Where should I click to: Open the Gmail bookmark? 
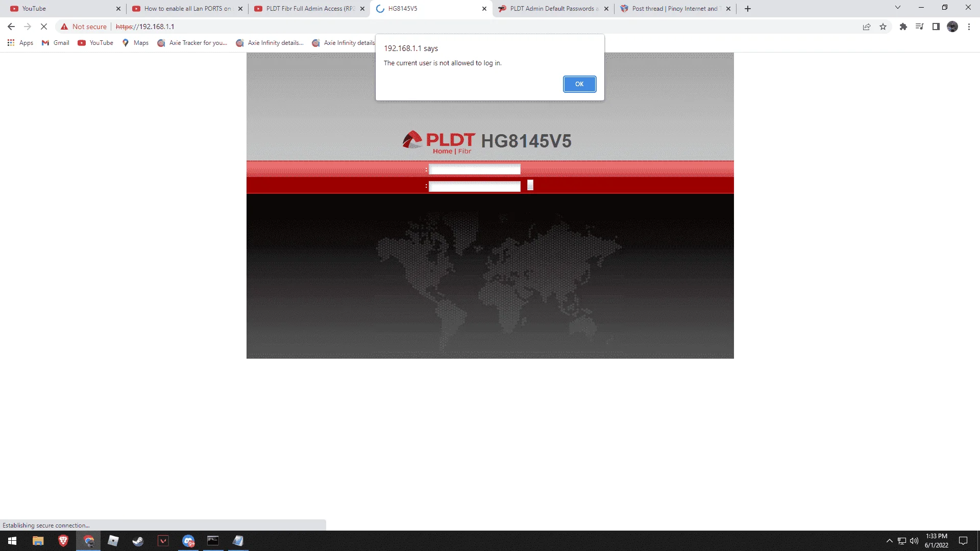(x=56, y=43)
